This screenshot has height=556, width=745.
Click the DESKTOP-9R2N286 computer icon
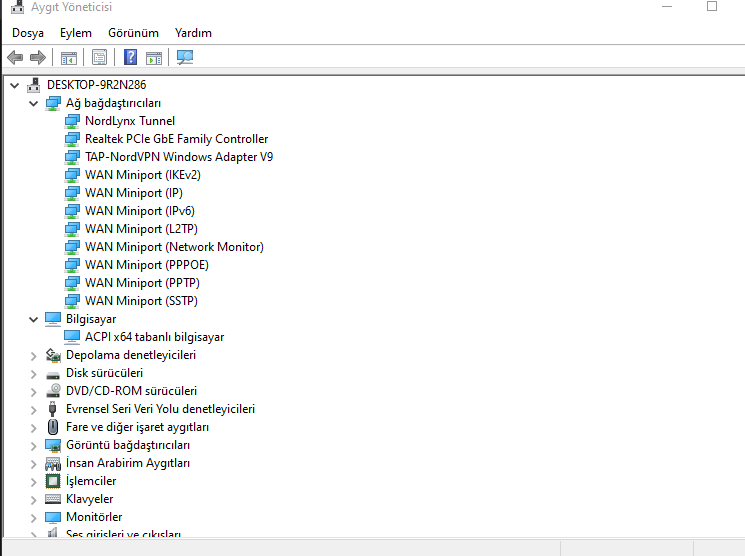pos(34,85)
